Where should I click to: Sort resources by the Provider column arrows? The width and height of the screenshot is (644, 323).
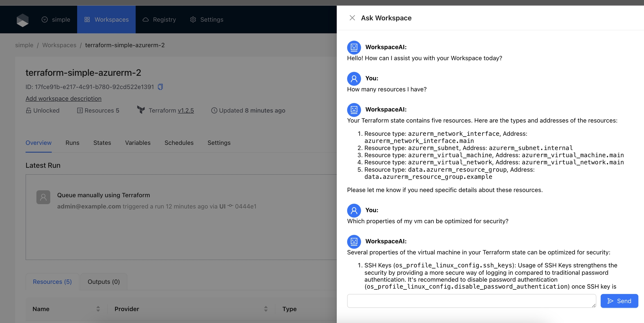266,309
